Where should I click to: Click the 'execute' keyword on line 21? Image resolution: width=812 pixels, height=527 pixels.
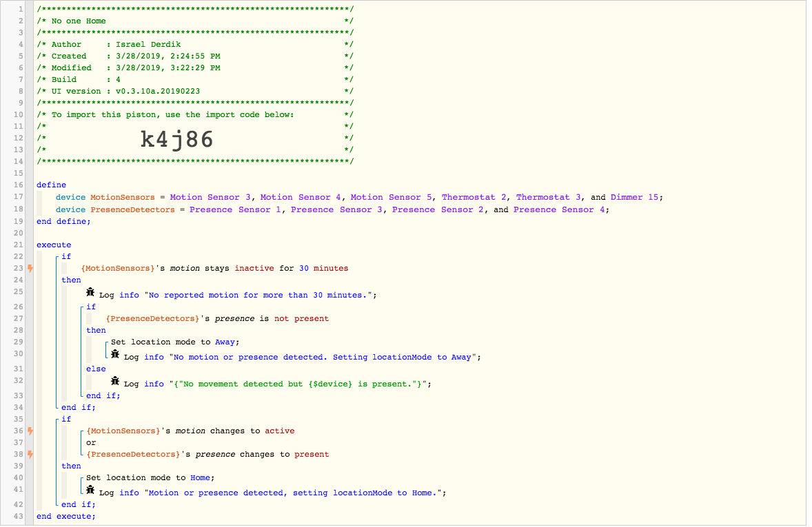(x=54, y=245)
